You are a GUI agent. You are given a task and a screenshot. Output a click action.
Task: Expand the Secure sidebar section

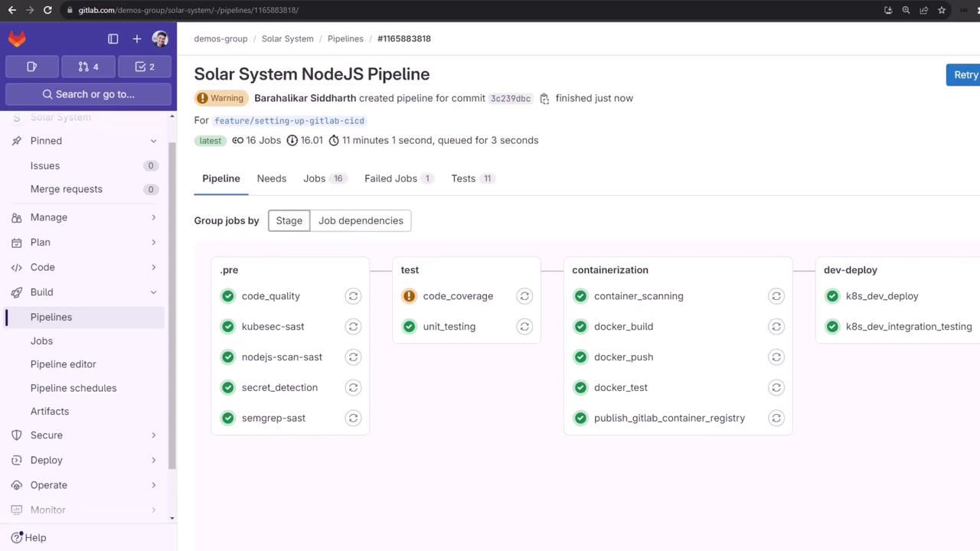[x=153, y=435]
